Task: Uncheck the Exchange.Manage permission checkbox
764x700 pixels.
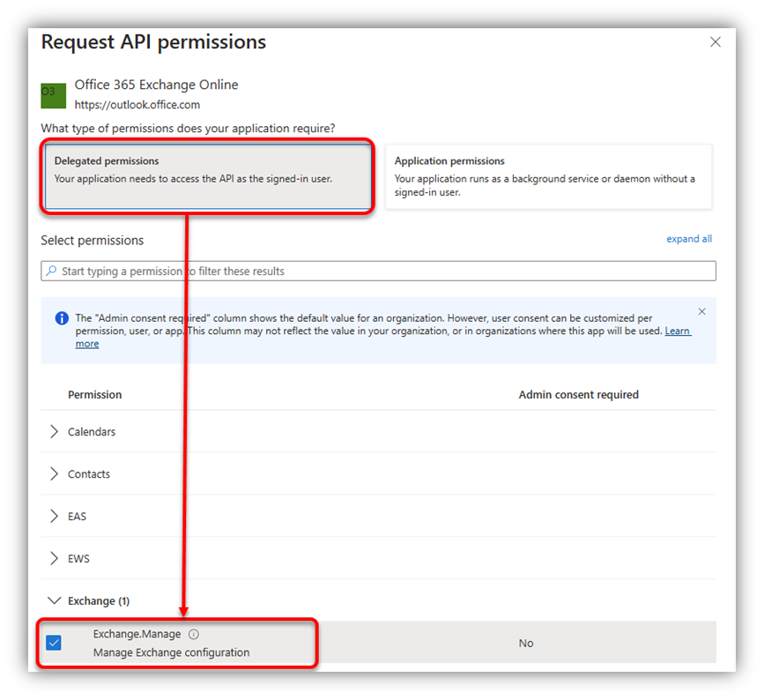Action: tap(54, 643)
